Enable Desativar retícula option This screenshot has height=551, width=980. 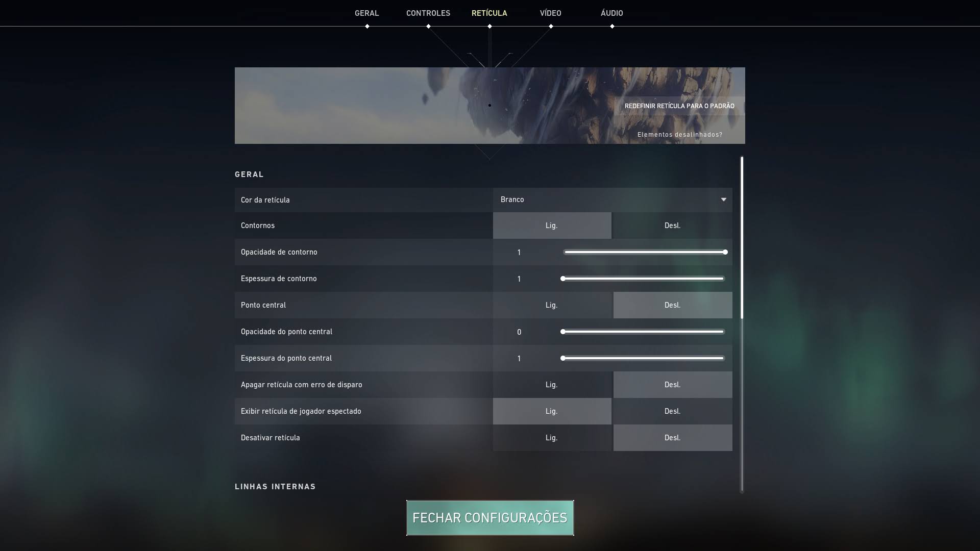[552, 437]
